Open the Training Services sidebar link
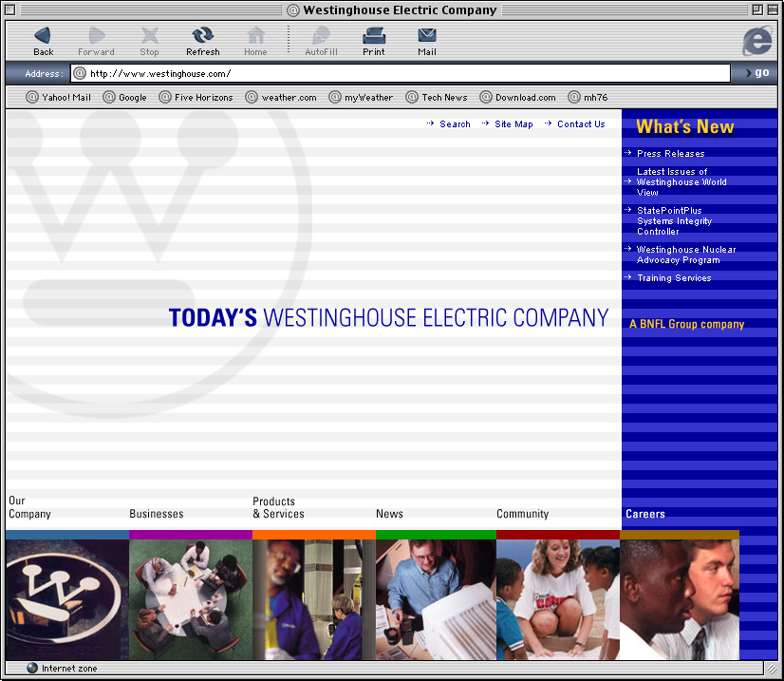The width and height of the screenshot is (784, 681). pyautogui.click(x=674, y=278)
